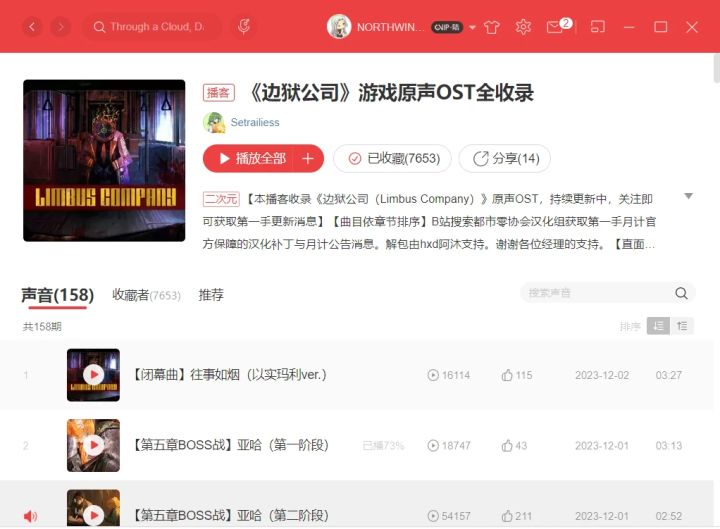
Task: Click play count 18747
Action: click(449, 445)
